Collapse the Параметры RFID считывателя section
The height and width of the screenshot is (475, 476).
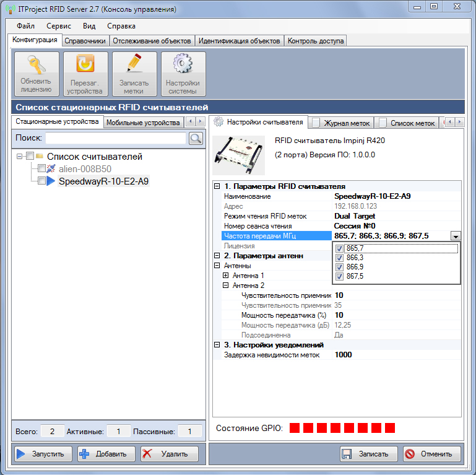click(217, 186)
